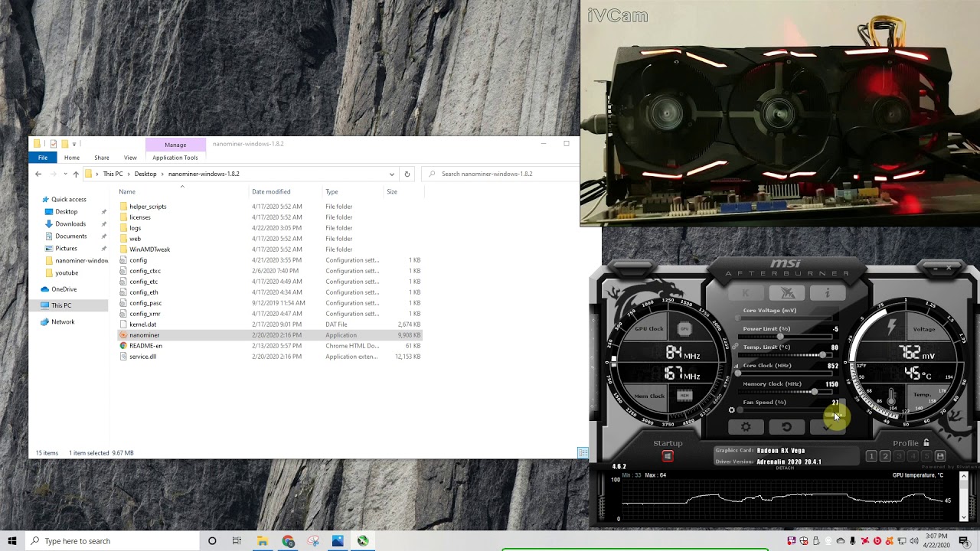Open Quick Access Toolbar customize dropdown
Viewport: 980px width, 551px height.
[x=74, y=144]
